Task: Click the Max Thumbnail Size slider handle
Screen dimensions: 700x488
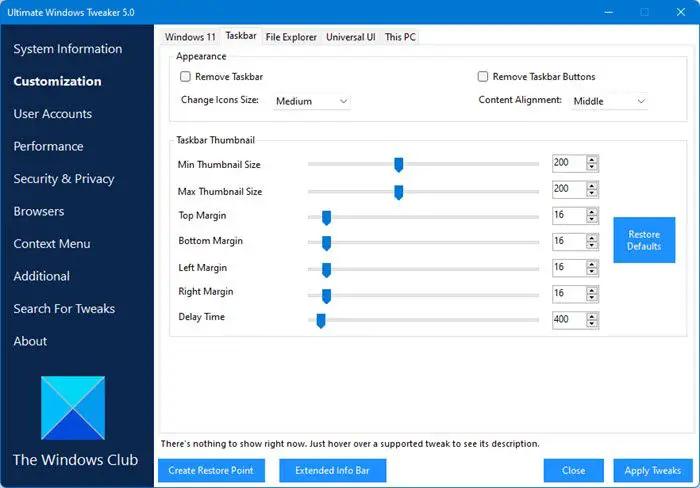Action: coord(399,192)
